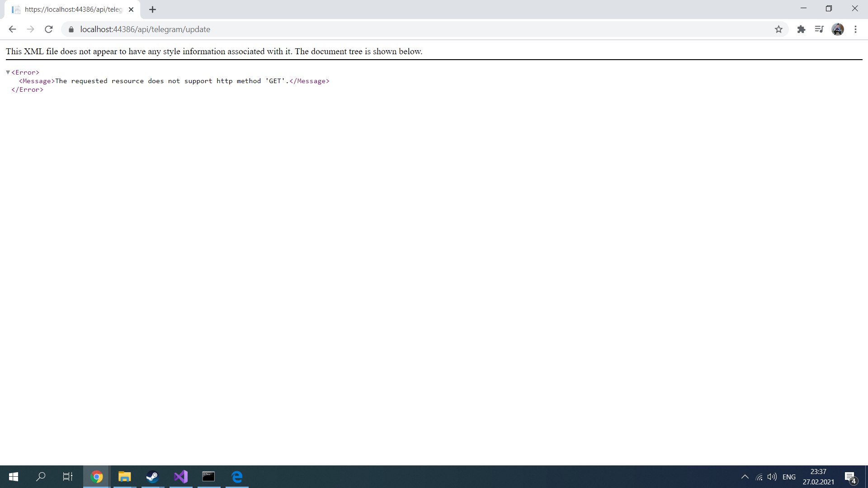Viewport: 868px width, 488px height.
Task: Go back to previous page
Action: 12,29
